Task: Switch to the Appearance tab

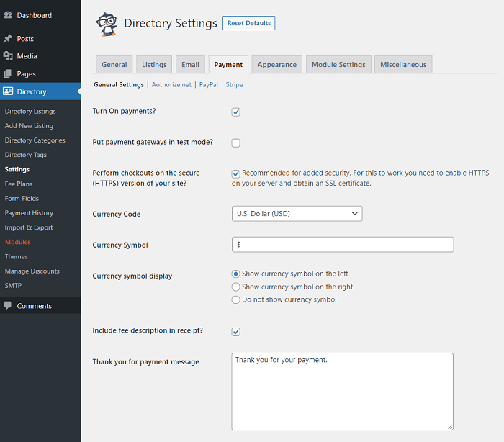Action: tap(276, 65)
